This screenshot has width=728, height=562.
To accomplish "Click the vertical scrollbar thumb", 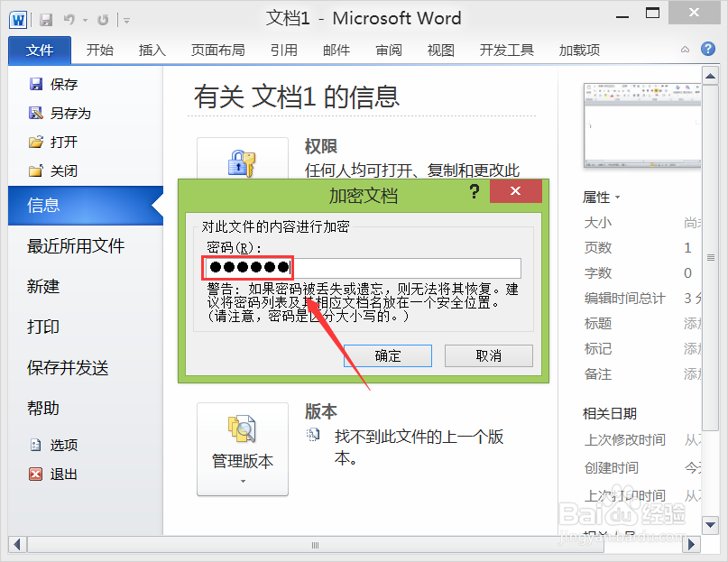I will [710, 258].
